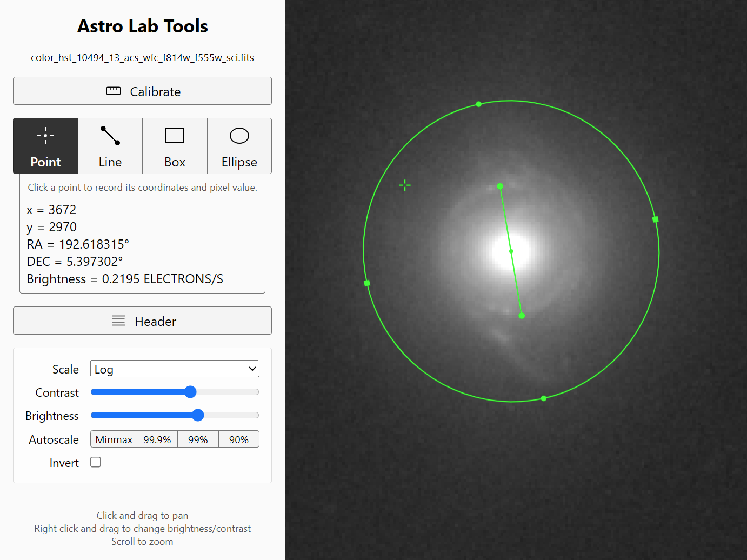Click the ruler icon on Calibrate
Screen dimensions: 747x560
click(114, 91)
